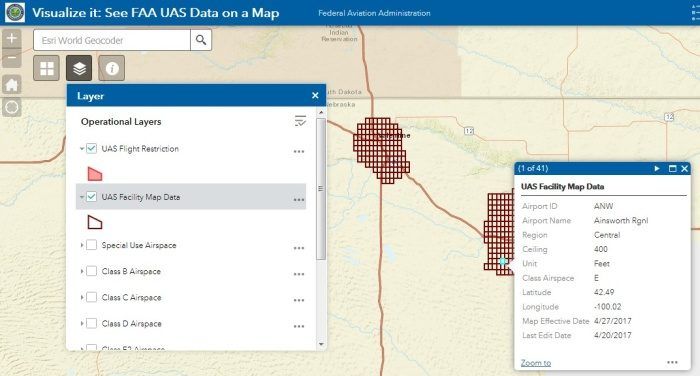Click the outlined facility map swatch

tap(95, 222)
